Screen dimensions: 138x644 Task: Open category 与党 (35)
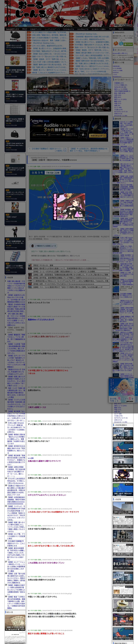(x=117, y=95)
